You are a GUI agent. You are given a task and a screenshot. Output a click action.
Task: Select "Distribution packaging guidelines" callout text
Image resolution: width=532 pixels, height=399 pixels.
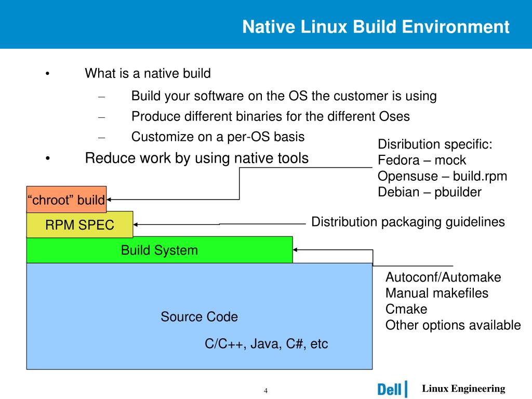[x=408, y=222]
